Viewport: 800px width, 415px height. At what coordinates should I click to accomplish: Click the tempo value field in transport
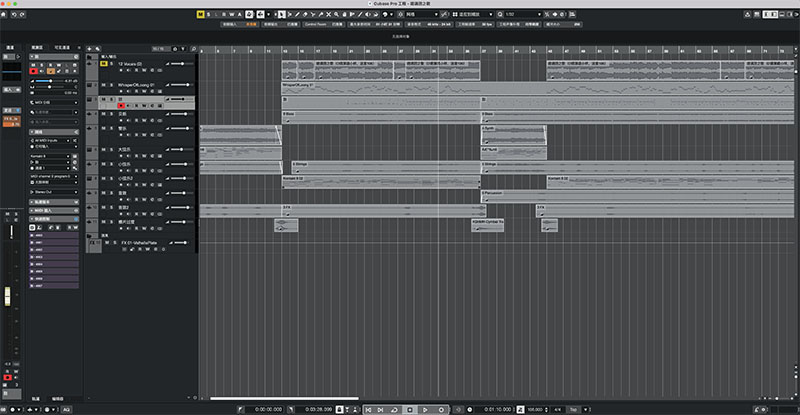click(537, 409)
